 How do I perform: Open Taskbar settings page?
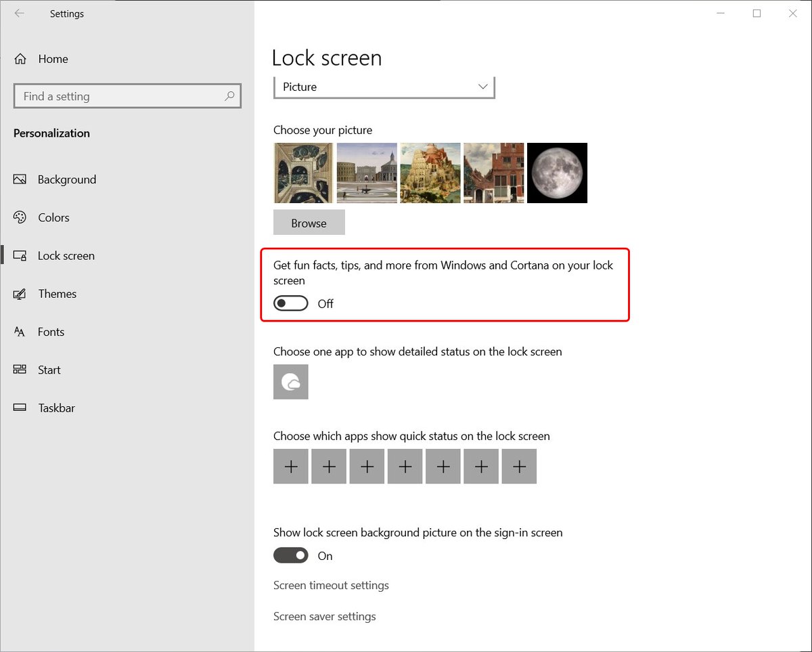point(56,408)
